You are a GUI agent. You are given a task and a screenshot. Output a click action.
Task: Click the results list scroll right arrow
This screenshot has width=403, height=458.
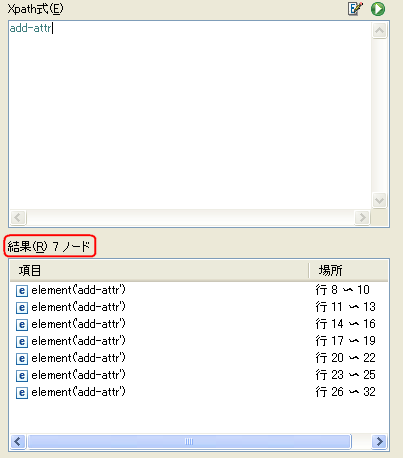[379, 442]
